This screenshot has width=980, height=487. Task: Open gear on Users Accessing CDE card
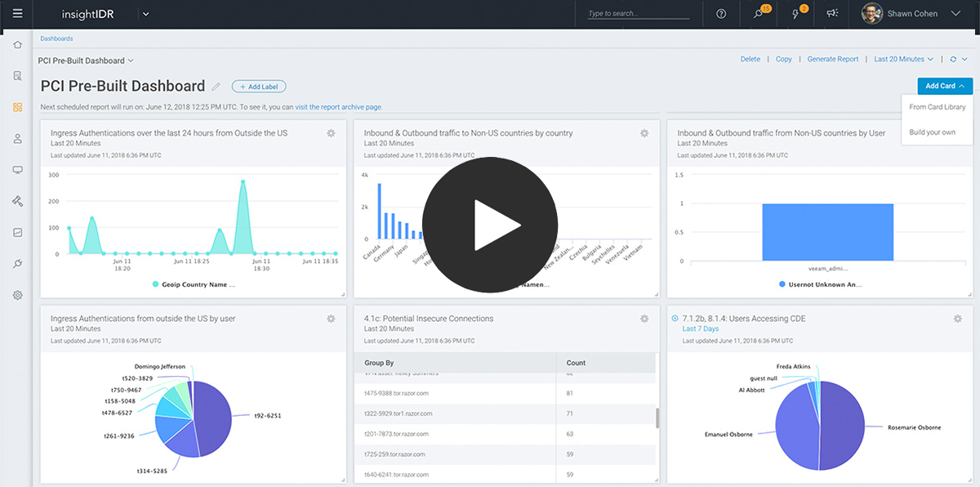(958, 319)
